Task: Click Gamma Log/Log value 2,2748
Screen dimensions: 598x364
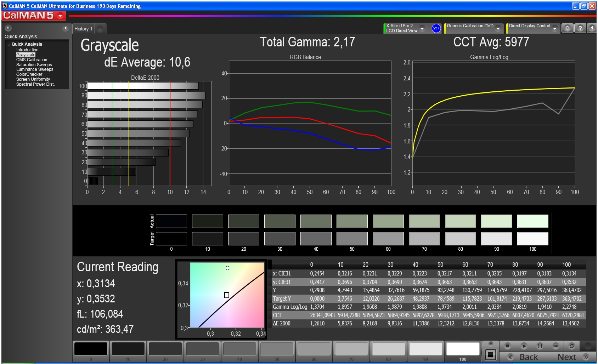Action: (x=569, y=307)
